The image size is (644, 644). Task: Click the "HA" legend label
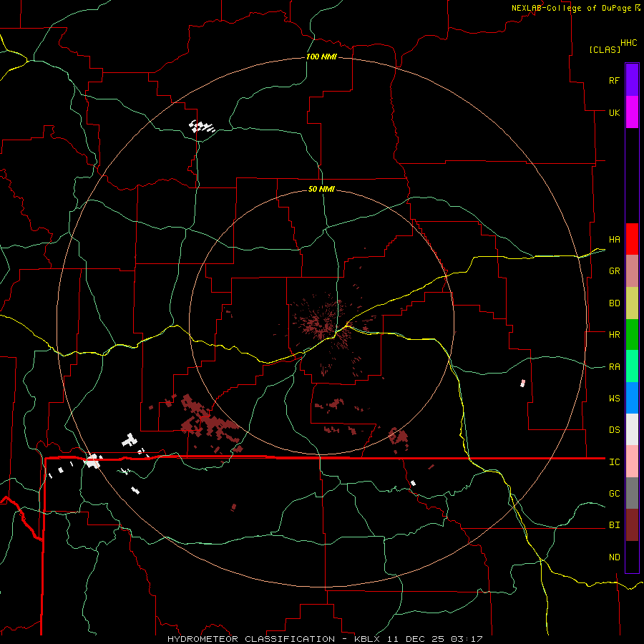(615, 240)
